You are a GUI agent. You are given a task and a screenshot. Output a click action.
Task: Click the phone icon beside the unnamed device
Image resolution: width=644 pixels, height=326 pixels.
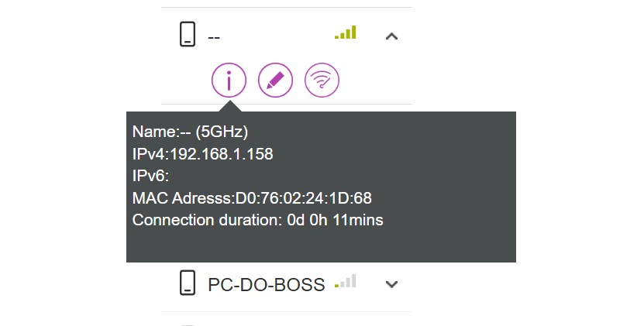tap(187, 35)
